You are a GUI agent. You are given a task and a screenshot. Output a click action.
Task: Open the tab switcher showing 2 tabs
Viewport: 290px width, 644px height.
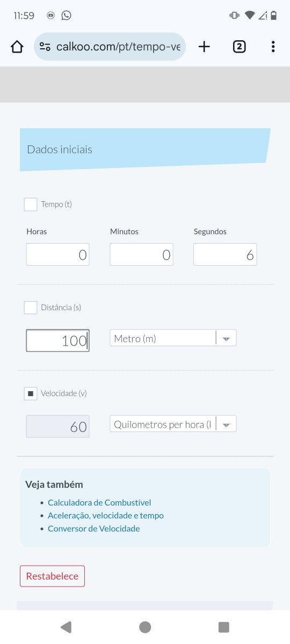tap(239, 47)
